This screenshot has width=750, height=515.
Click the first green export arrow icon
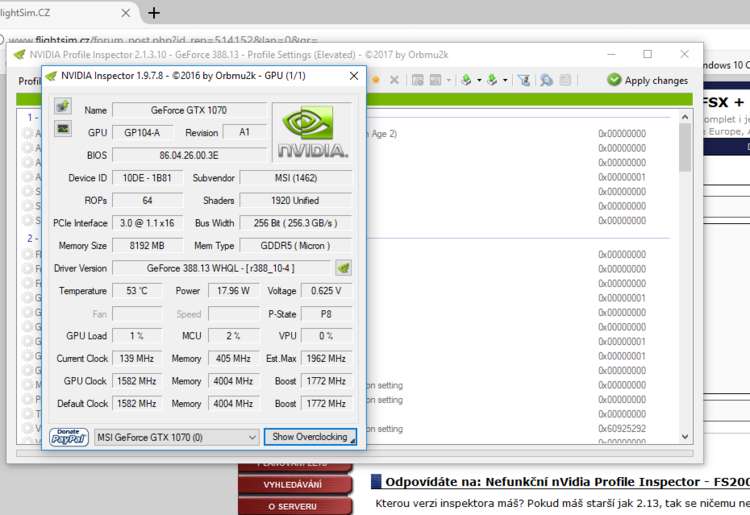[466, 80]
